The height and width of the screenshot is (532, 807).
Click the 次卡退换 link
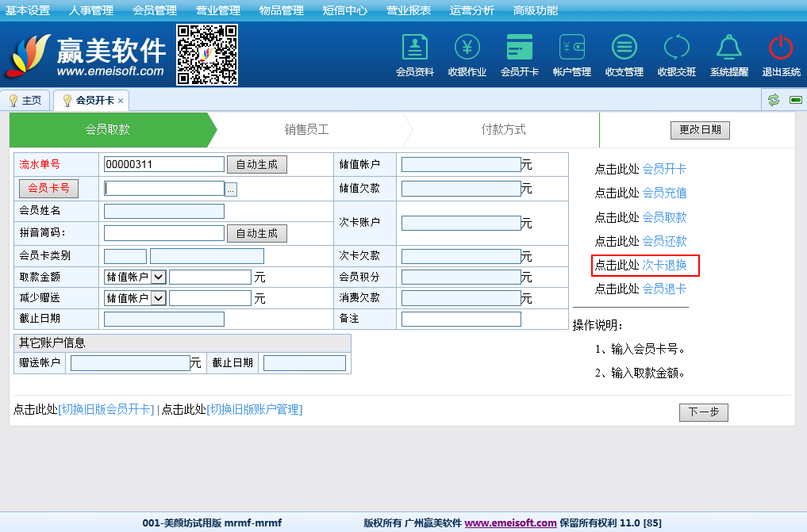[x=664, y=266]
